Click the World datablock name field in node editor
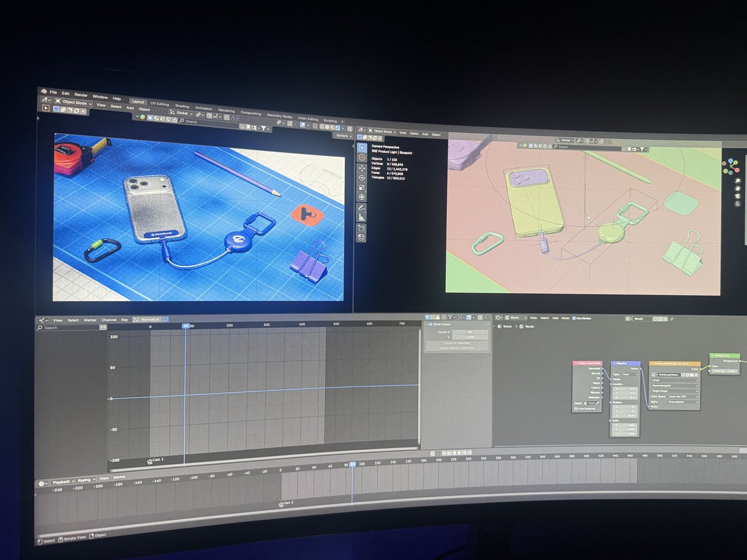The height and width of the screenshot is (560, 747). [643, 319]
